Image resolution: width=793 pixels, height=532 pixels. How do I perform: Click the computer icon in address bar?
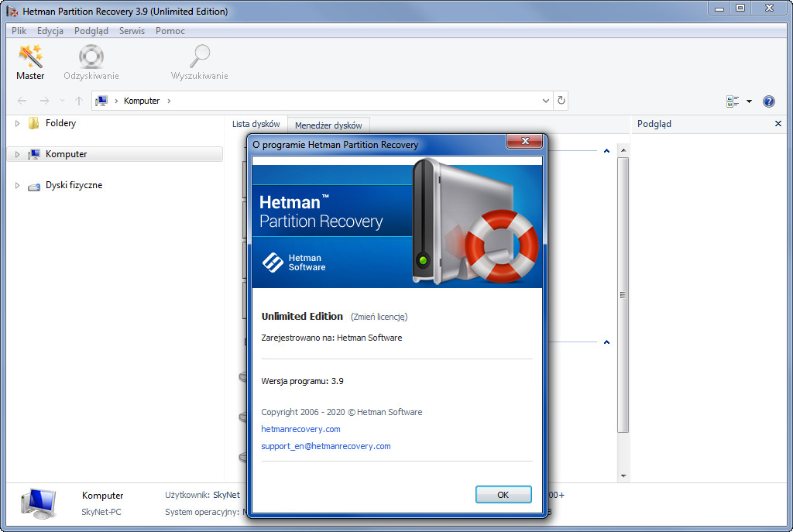click(101, 101)
